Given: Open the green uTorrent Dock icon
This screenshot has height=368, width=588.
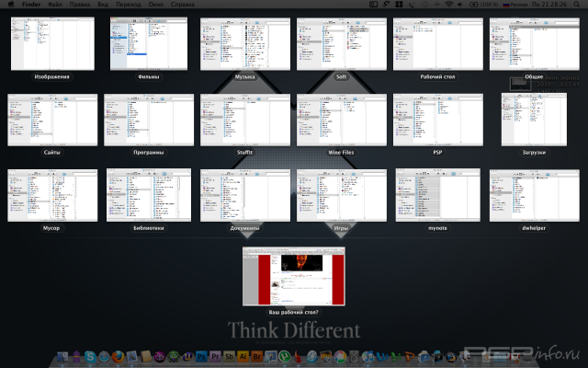Looking at the screenshot, I should pyautogui.click(x=287, y=357).
